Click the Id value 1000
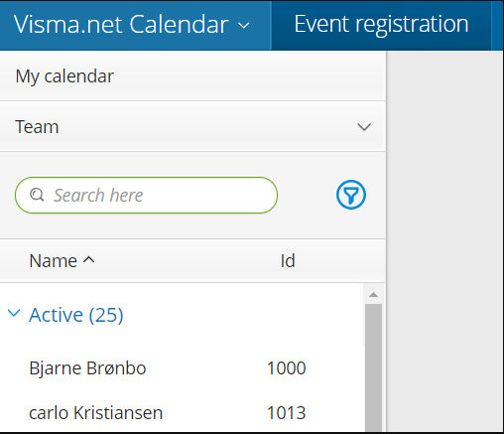 coord(287,368)
